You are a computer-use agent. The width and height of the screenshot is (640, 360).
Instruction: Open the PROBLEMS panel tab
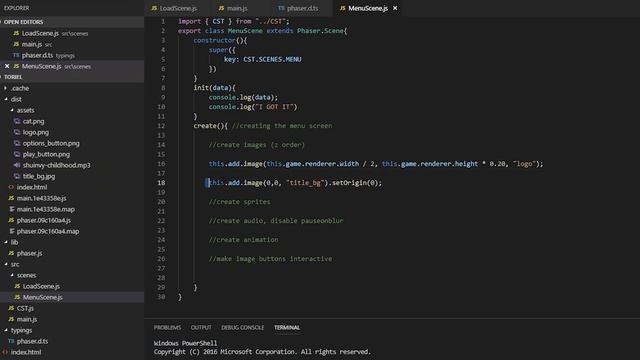[167, 327]
